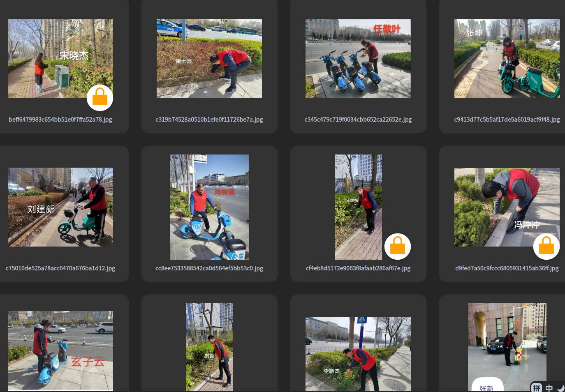This screenshot has height=392, width=565.
Task: Select file name d9fed7a50c9fccc6805931415ab36ff.jpg
Action: [507, 268]
